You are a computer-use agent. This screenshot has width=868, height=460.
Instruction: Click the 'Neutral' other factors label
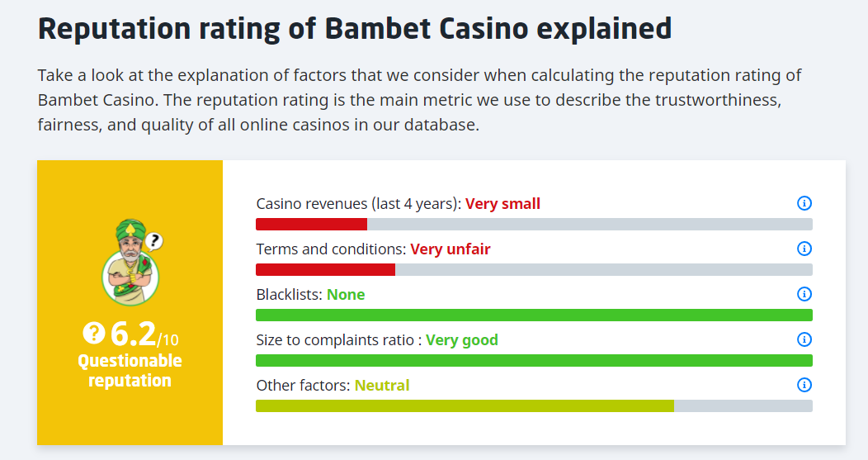382,386
